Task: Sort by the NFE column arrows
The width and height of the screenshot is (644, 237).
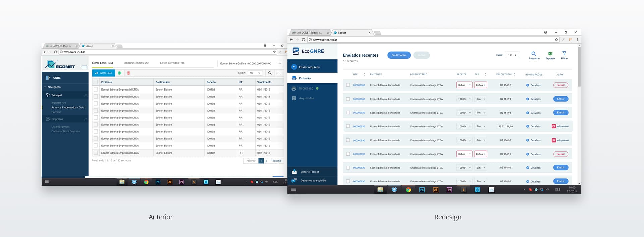Action: 364,74
